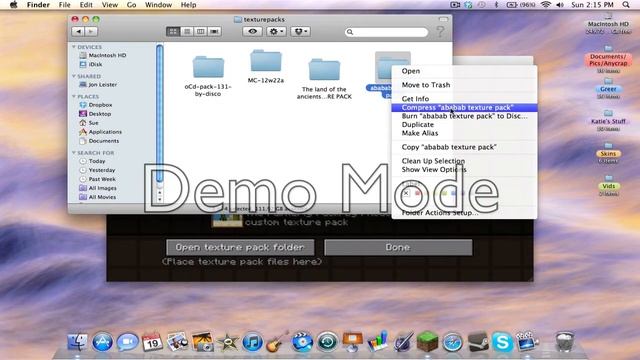
Task: Pick the red label color
Action: (418, 193)
